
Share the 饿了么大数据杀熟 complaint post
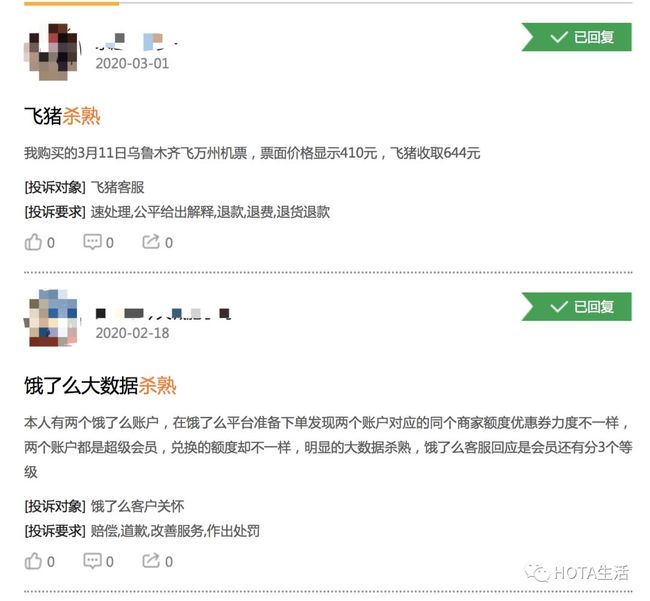pyautogui.click(x=158, y=561)
